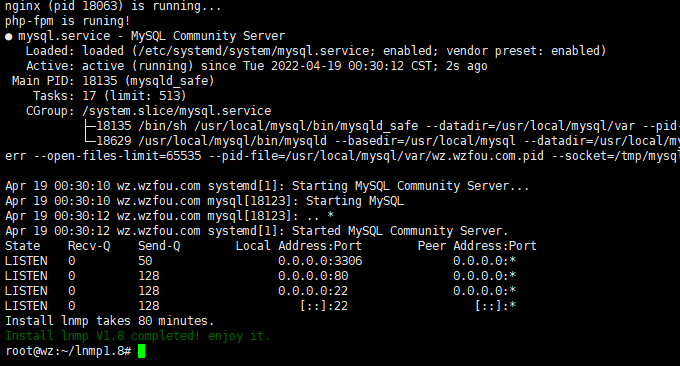The width and height of the screenshot is (680, 366).
Task: Click 'Starting MySQL Community Server...' log line
Action: 410,186
